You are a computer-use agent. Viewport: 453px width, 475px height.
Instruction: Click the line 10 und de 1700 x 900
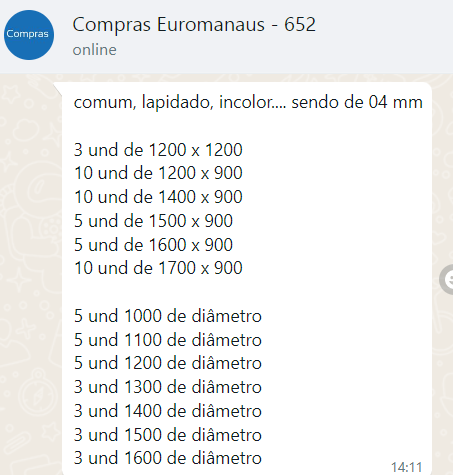pyautogui.click(x=158, y=268)
